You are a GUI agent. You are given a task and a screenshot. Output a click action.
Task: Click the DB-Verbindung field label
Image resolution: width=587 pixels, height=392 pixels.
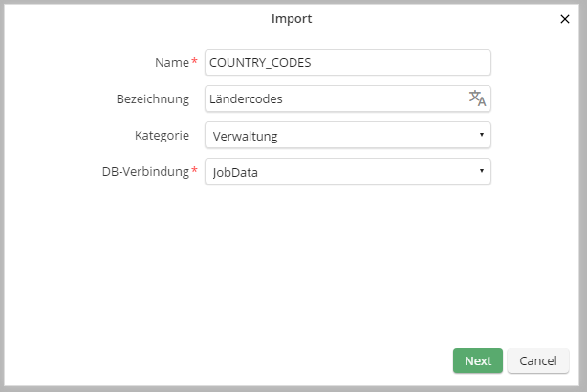tap(145, 171)
